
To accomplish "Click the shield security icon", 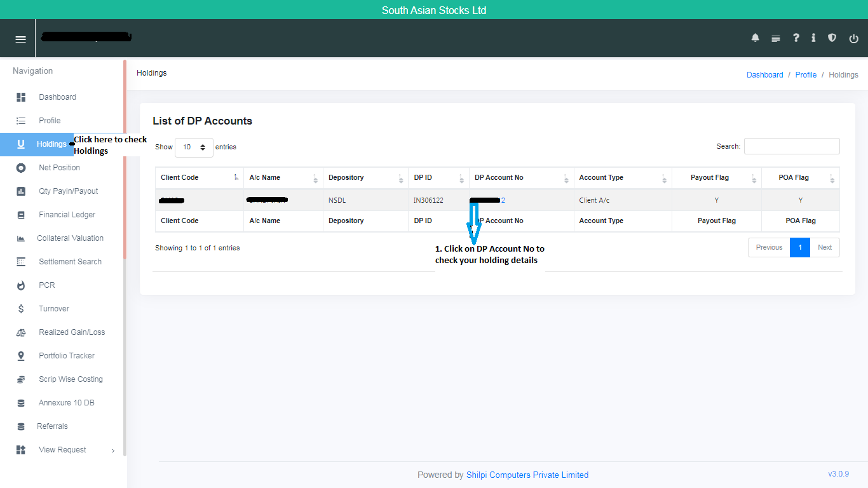I will pyautogui.click(x=832, y=38).
